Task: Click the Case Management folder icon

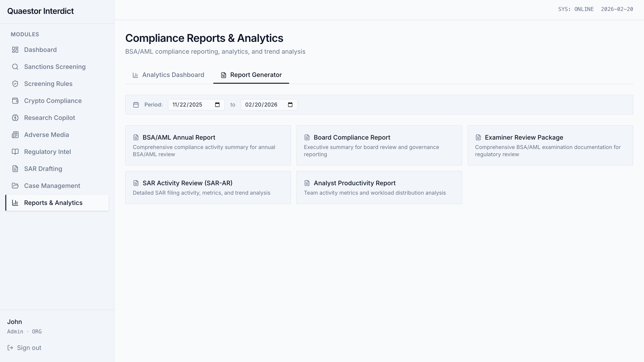Action: [x=15, y=186]
